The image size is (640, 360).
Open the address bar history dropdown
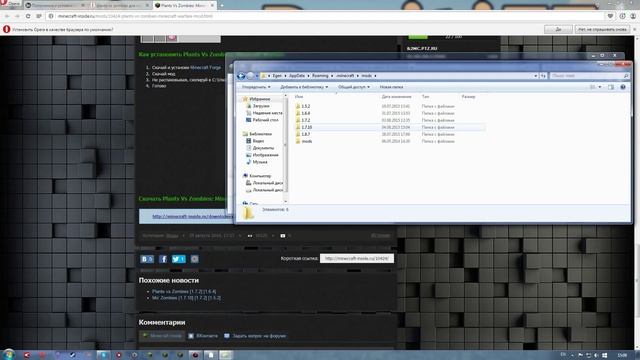536,76
